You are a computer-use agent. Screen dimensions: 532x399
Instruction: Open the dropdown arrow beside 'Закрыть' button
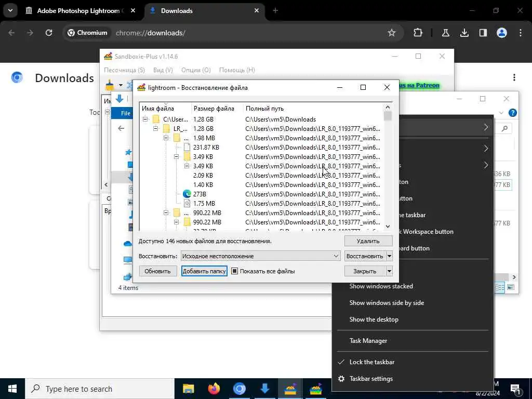(x=390, y=271)
